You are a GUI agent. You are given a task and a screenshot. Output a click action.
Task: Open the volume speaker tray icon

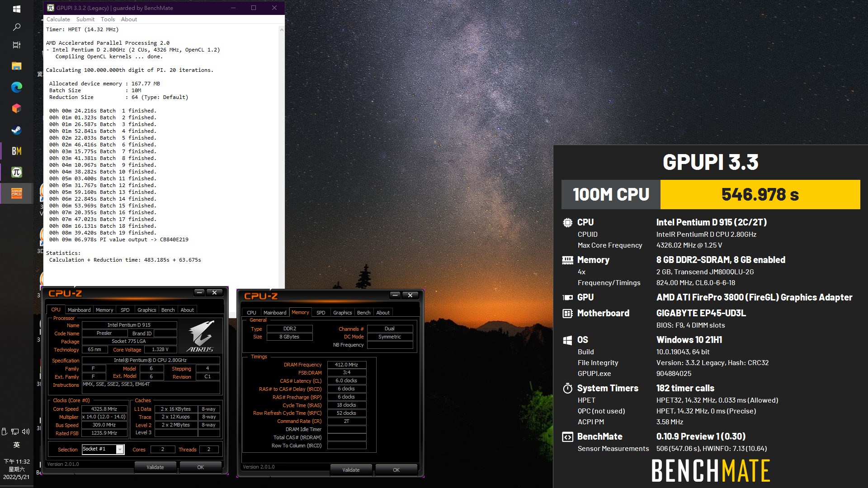click(26, 432)
